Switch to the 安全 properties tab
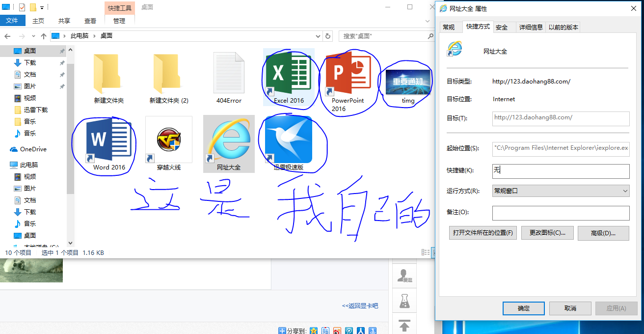644x334 pixels. tap(502, 27)
